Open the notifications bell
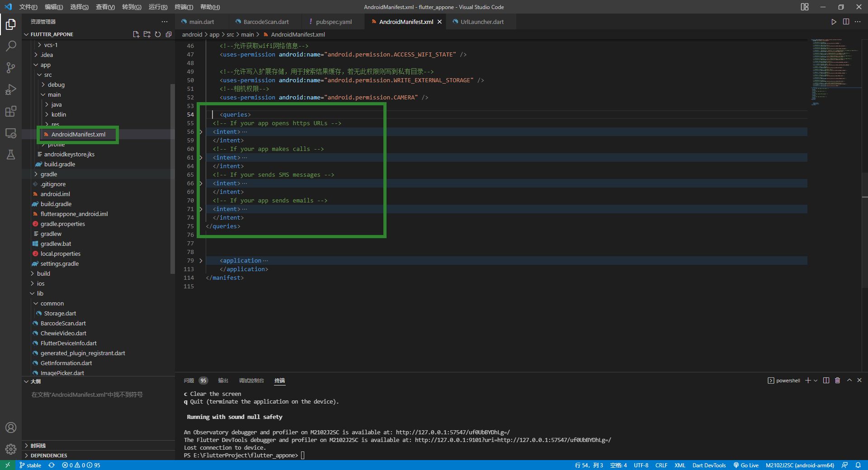Screen dimensions: 868x470 pyautogui.click(x=858, y=465)
